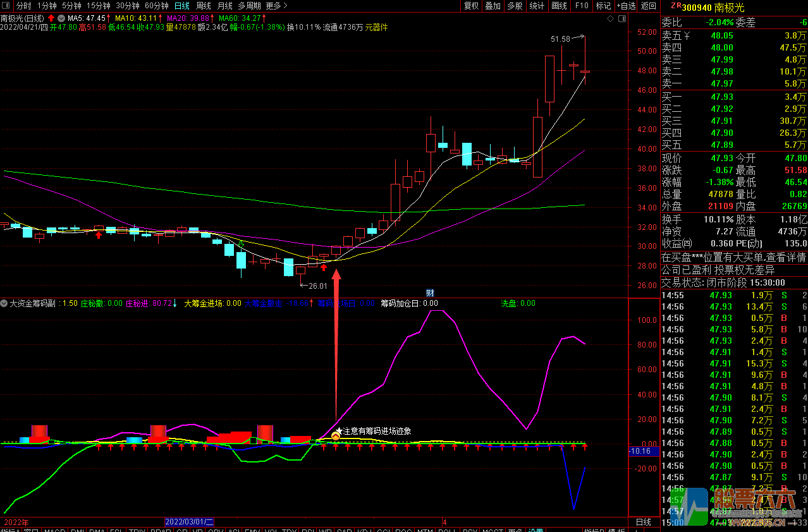Click the 最低 value 46.54 in the quote panel
This screenshot has width=808, height=532.
795,182
